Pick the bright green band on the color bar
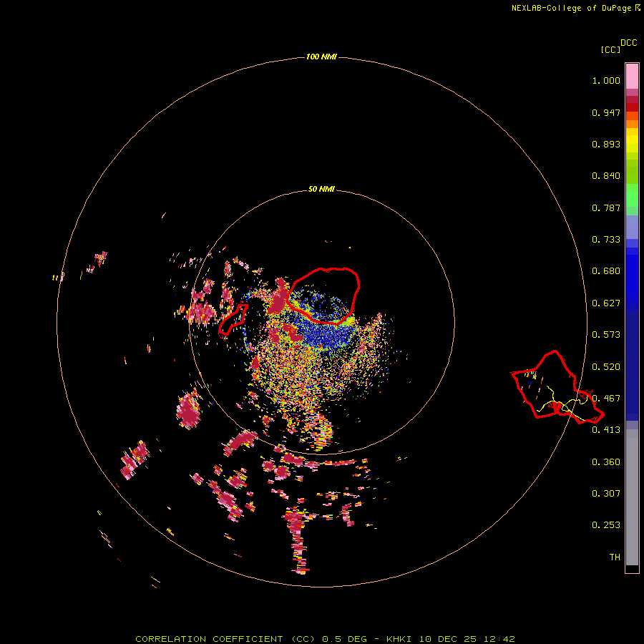Screen dimensions: 644x644 (632, 195)
